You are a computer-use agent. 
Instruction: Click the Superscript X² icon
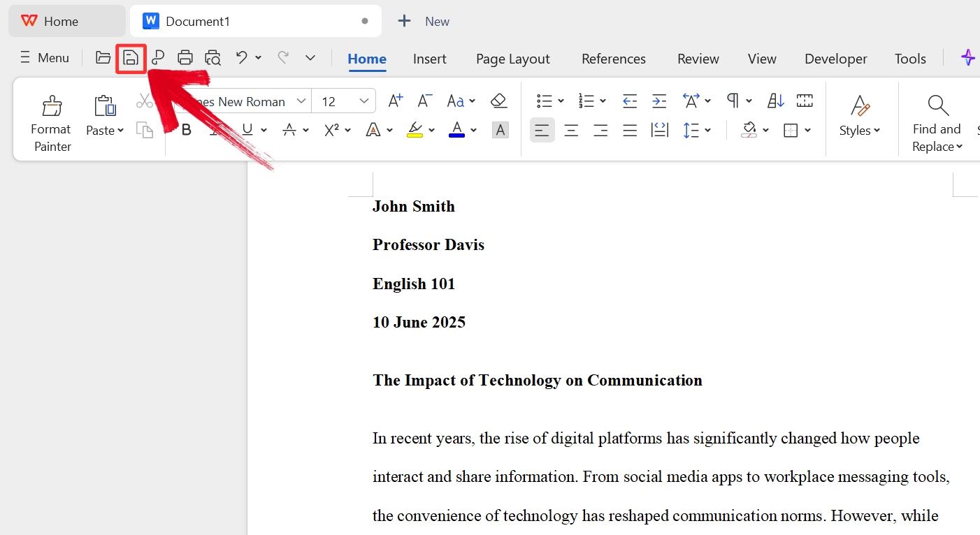331,130
